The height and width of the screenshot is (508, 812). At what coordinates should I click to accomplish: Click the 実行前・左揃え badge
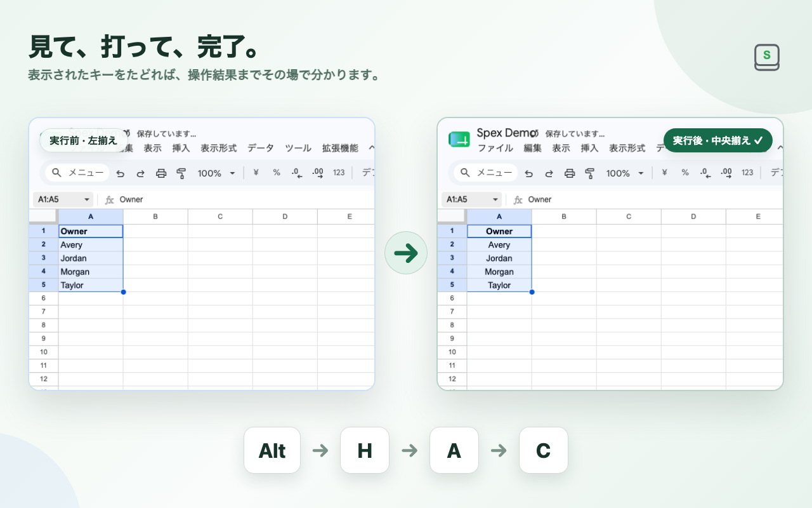pyautogui.click(x=84, y=140)
